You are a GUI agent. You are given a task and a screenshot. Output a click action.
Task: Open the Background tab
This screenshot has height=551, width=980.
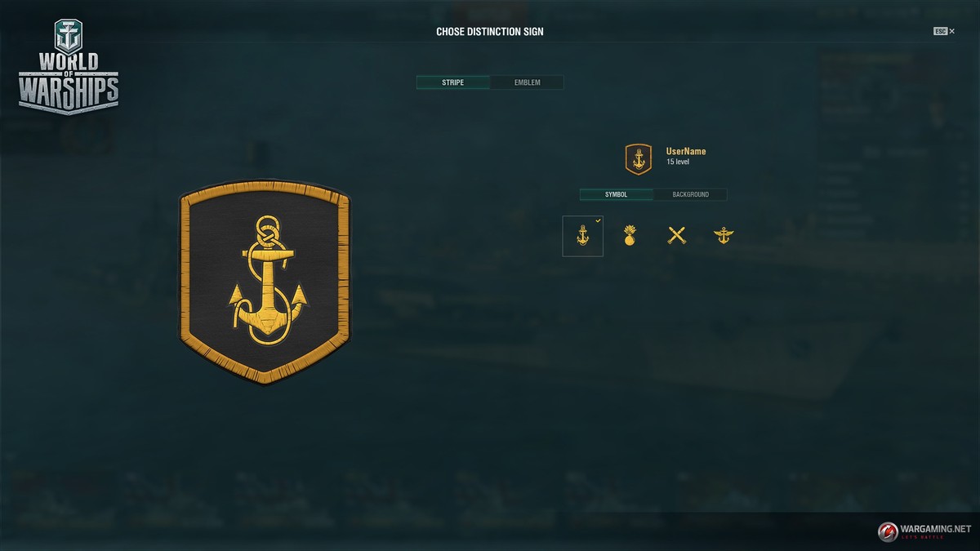[690, 194]
